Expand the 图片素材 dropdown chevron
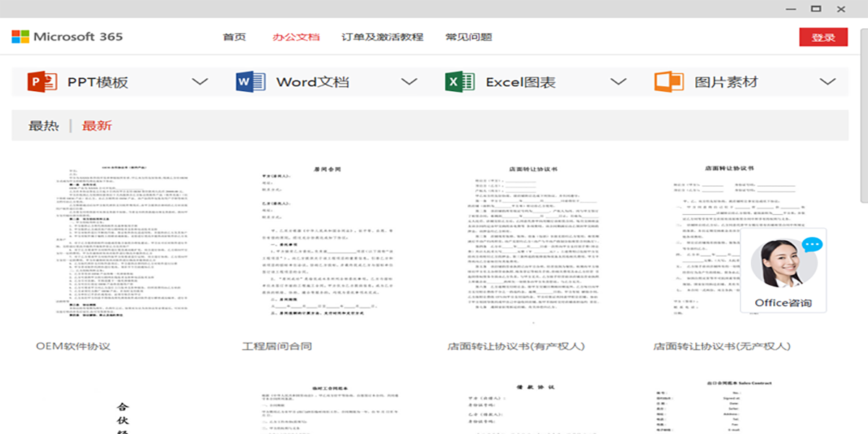 click(x=827, y=82)
